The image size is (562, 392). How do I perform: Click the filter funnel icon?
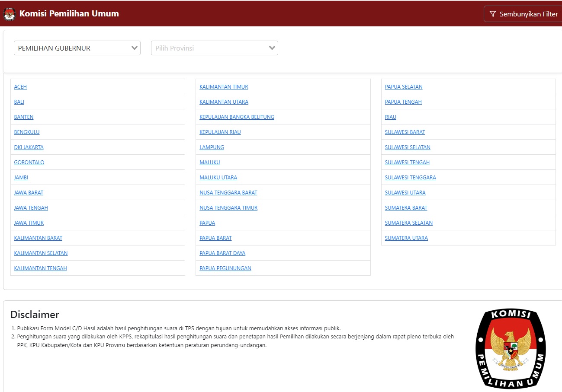[492, 14]
